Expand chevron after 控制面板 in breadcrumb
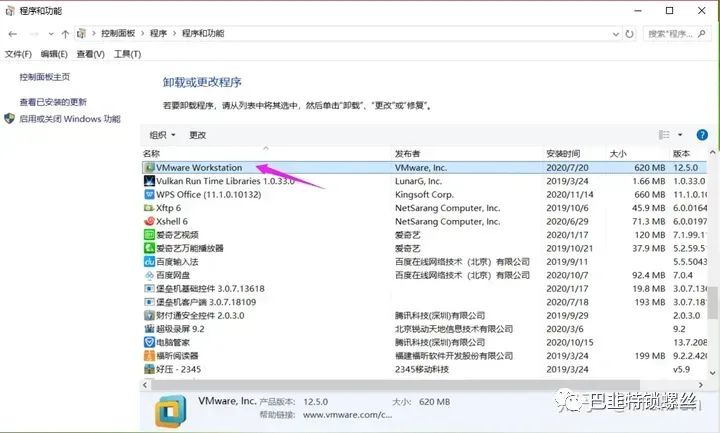The height and width of the screenshot is (433, 720). [x=142, y=34]
